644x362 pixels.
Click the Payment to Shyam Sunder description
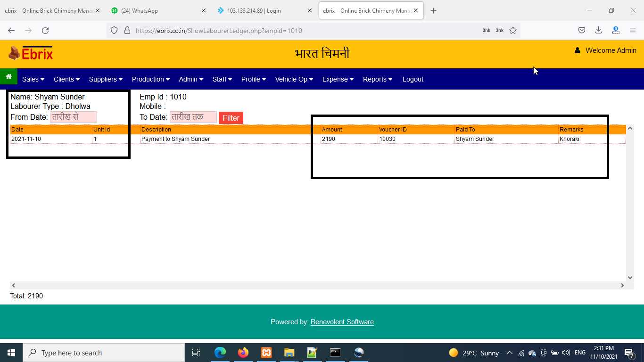tap(176, 139)
